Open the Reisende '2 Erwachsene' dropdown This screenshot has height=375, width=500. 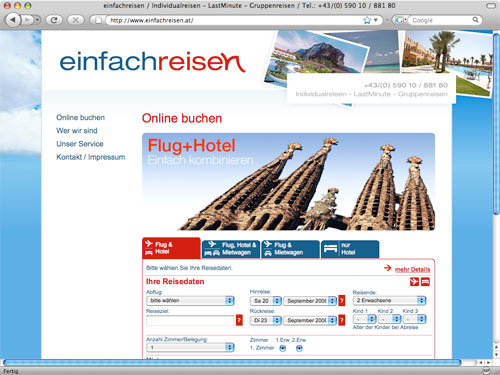[390, 301]
